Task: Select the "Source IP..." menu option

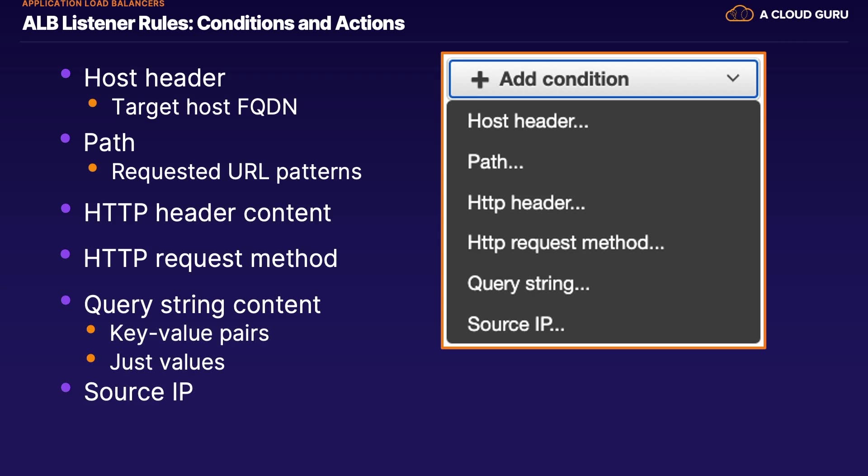Action: pos(516,324)
